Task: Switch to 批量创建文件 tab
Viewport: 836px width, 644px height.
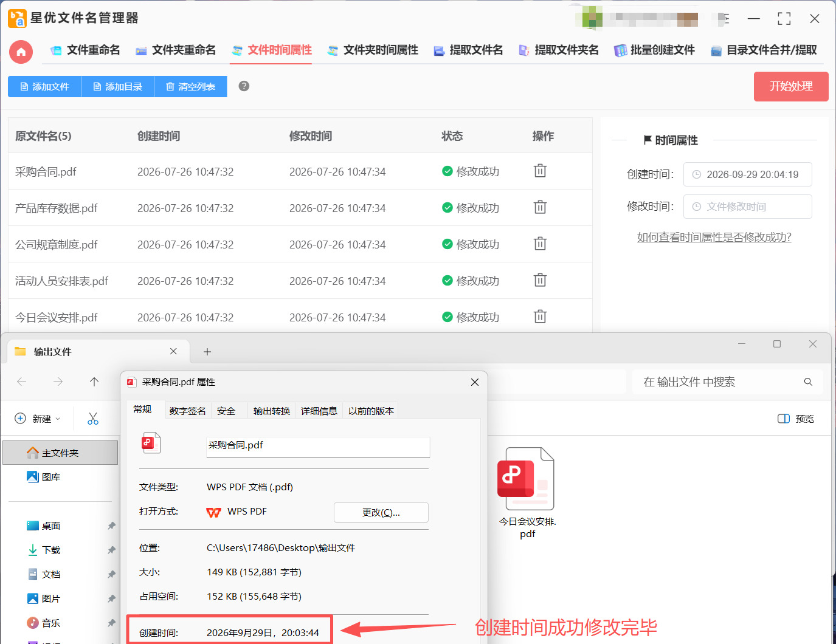Action: [654, 50]
